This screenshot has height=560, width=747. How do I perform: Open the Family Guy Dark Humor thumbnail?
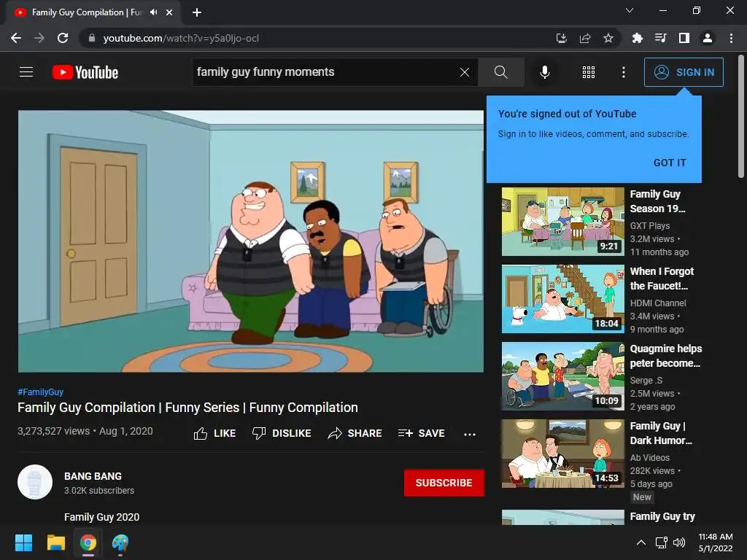[562, 454]
